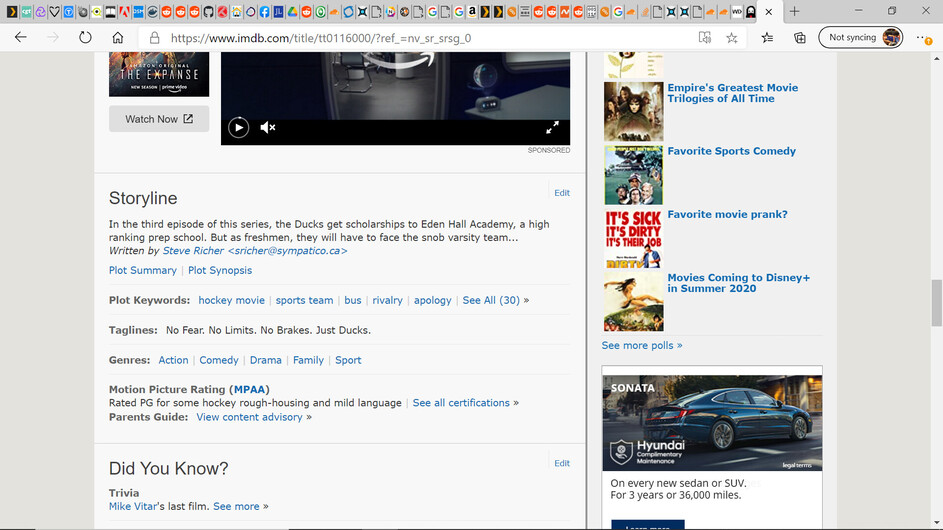Image resolution: width=943 pixels, height=530 pixels.
Task: Open Mike Vitar's page link
Action: click(x=134, y=507)
